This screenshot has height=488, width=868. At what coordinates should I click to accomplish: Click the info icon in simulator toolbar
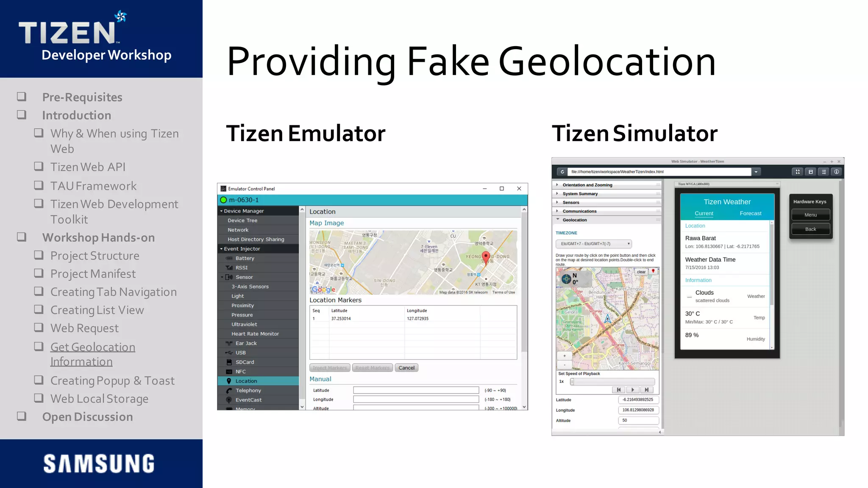pos(837,172)
